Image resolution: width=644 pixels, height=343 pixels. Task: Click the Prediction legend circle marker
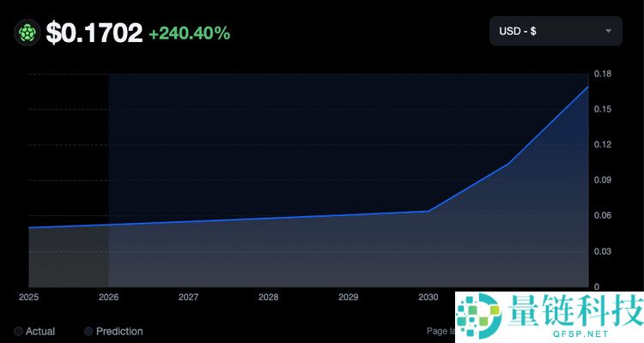tap(88, 331)
